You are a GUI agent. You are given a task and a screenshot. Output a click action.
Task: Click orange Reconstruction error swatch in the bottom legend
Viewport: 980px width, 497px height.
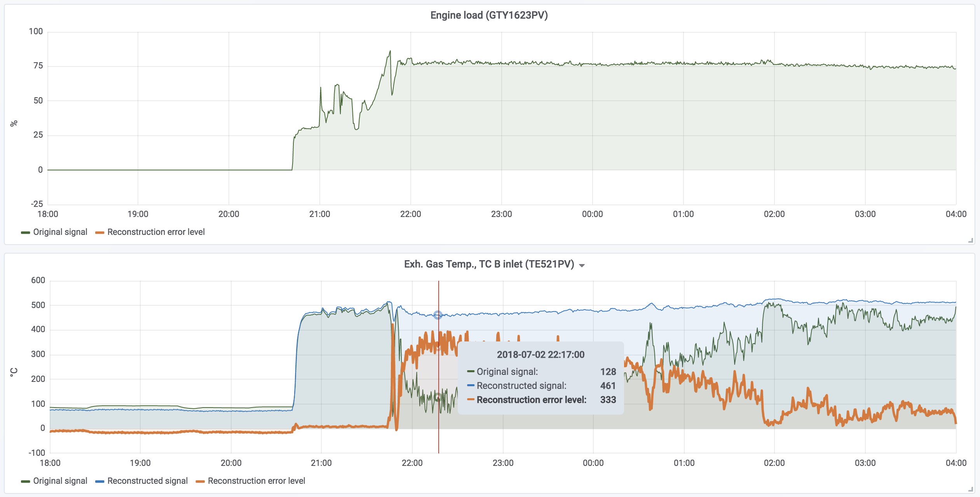point(200,481)
